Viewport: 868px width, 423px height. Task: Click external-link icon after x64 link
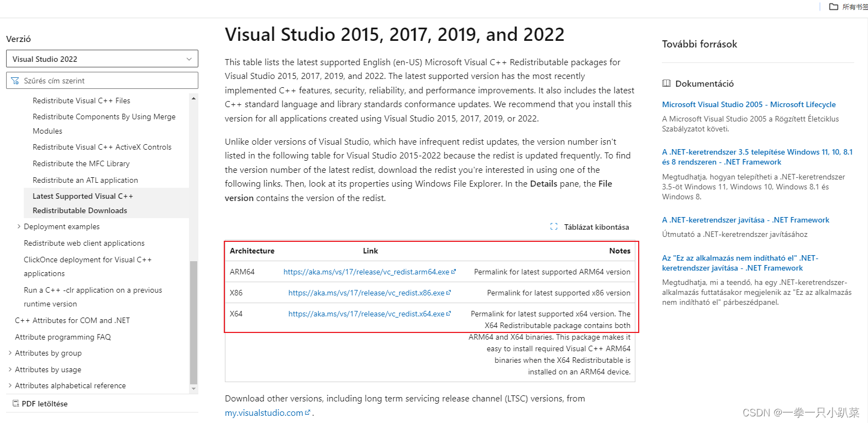449,313
